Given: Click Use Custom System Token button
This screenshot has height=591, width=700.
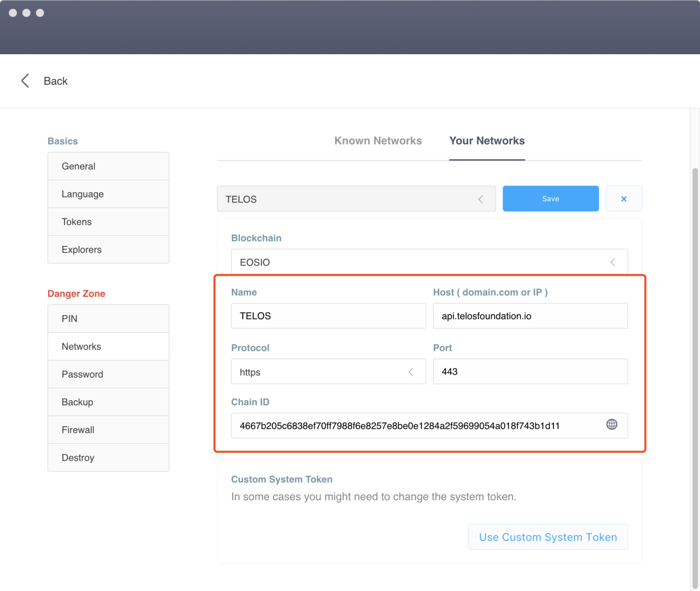Looking at the screenshot, I should (548, 537).
